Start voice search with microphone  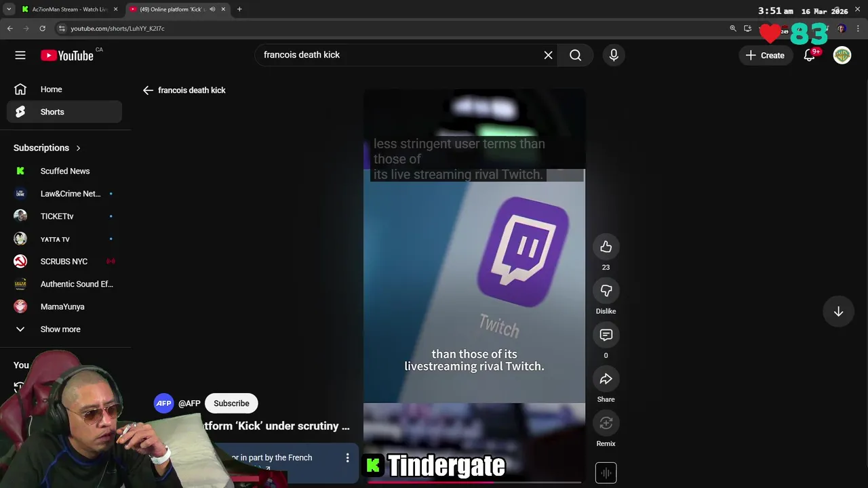[x=614, y=56]
